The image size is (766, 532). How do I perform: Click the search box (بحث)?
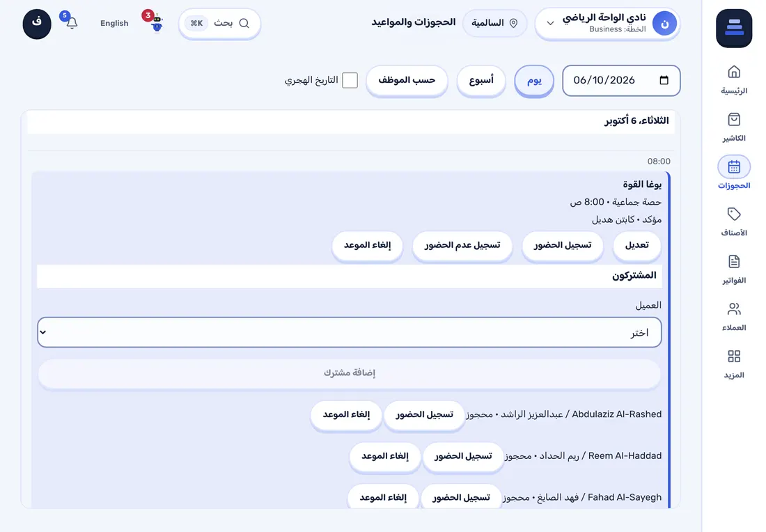[219, 23]
